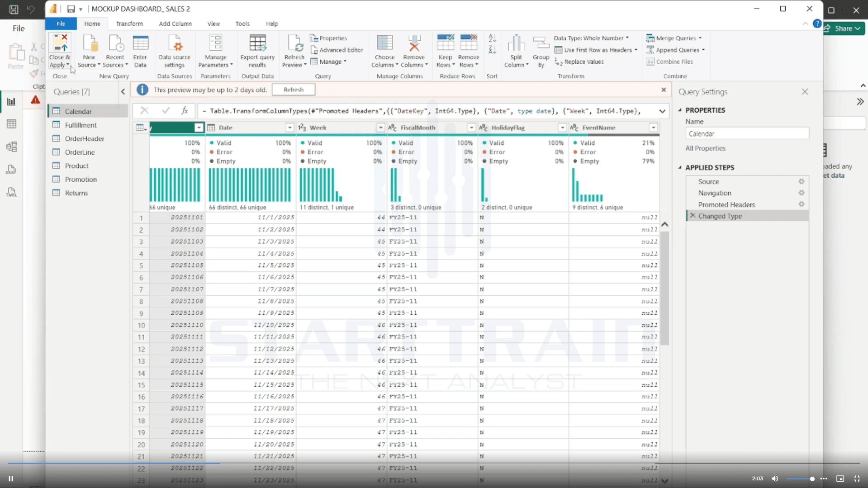Click the Keep Rows icon

coord(445,43)
